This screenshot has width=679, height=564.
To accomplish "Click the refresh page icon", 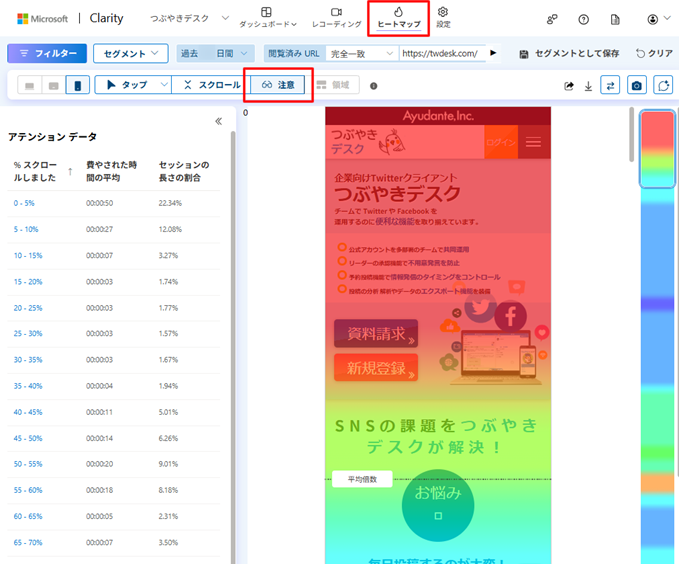I will (663, 85).
